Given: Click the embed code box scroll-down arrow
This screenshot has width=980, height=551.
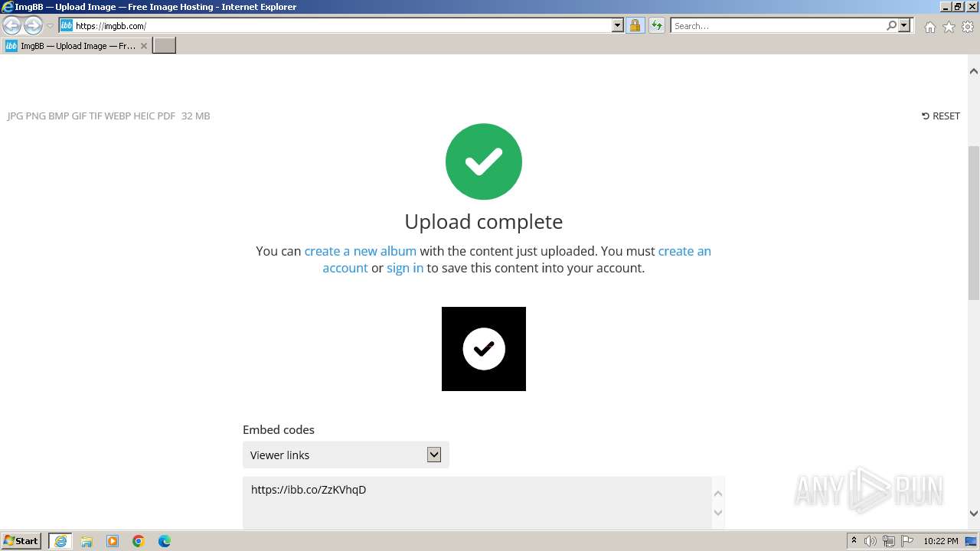Looking at the screenshot, I should 718,513.
